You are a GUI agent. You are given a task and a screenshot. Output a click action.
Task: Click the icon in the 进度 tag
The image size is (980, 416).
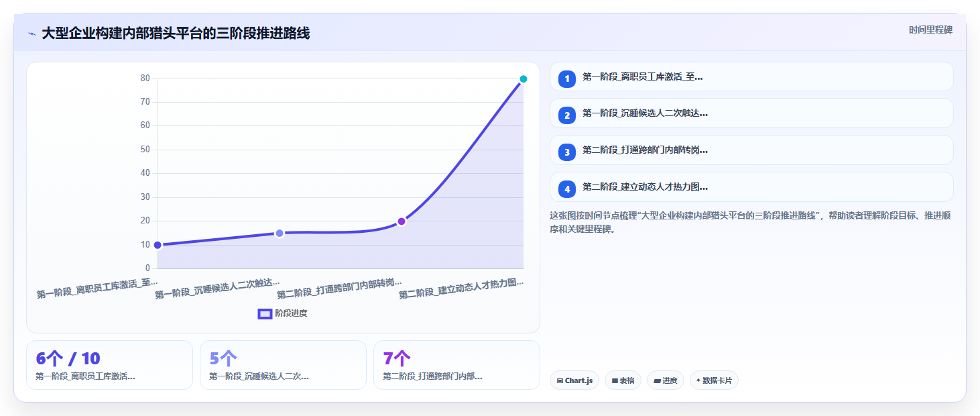pos(657,380)
